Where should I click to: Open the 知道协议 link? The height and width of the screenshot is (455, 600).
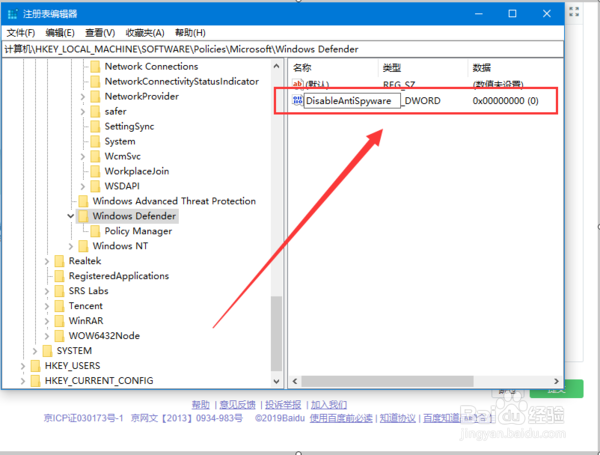tap(398, 418)
